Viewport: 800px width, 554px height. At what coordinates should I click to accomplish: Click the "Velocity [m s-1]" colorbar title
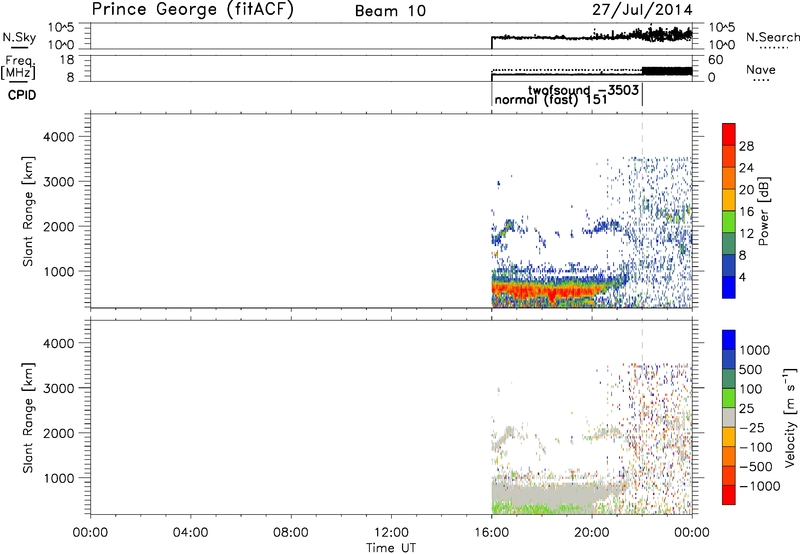point(790,417)
